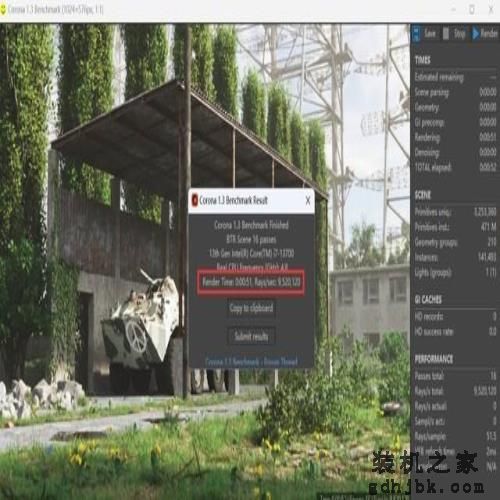
Task: Close the main Corona Benchmark window
Action: [491, 10]
